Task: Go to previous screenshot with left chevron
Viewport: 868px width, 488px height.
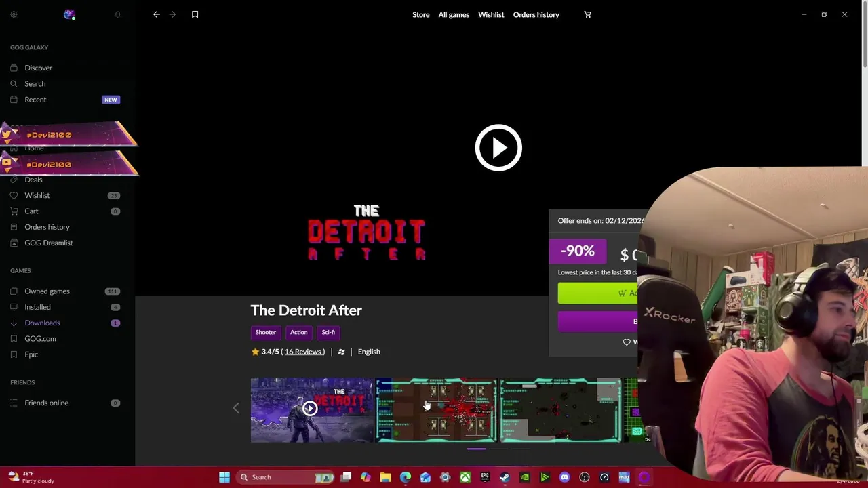Action: (x=236, y=408)
